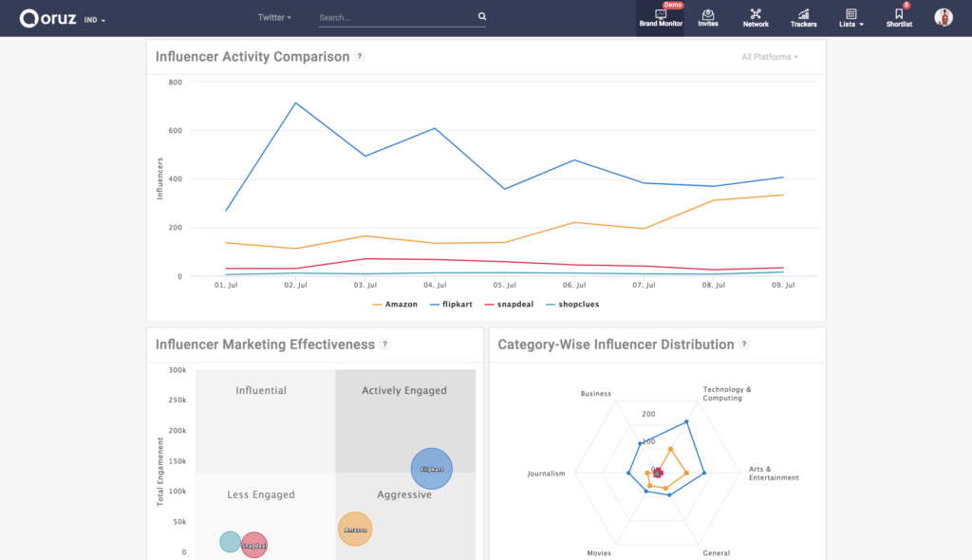
Task: Open the user profile avatar
Action: [x=944, y=17]
